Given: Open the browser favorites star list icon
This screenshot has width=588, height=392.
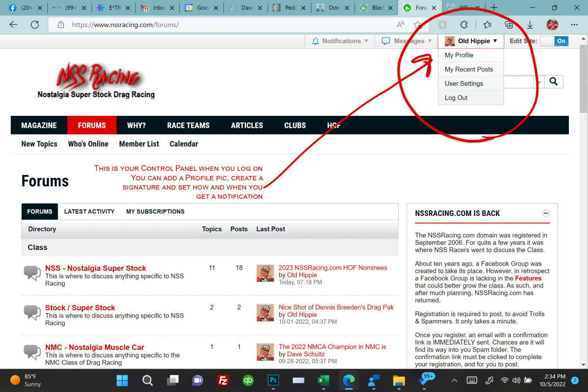Looking at the screenshot, I should point(487,25).
